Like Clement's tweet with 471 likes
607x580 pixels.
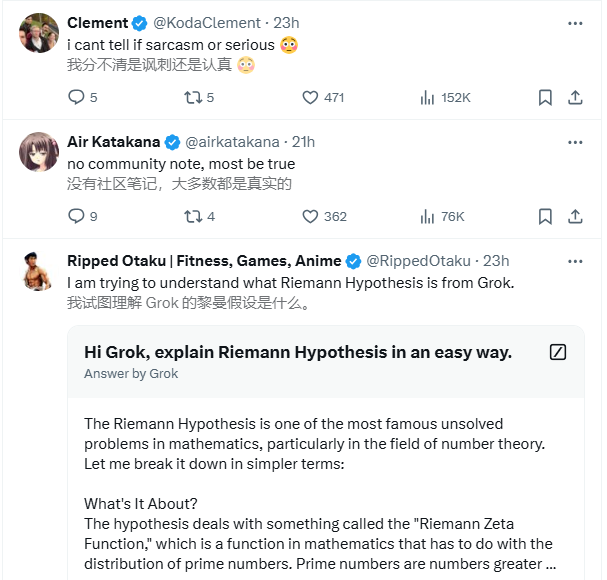click(x=310, y=97)
